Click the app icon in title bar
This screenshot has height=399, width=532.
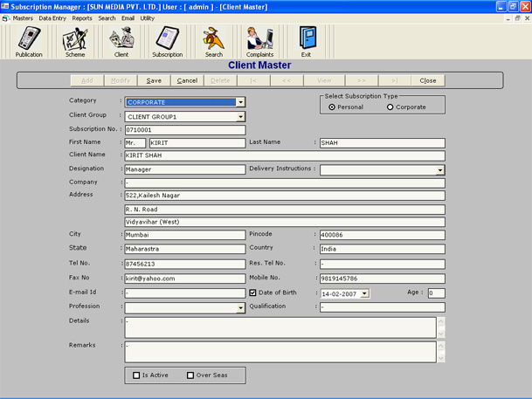click(4, 6)
